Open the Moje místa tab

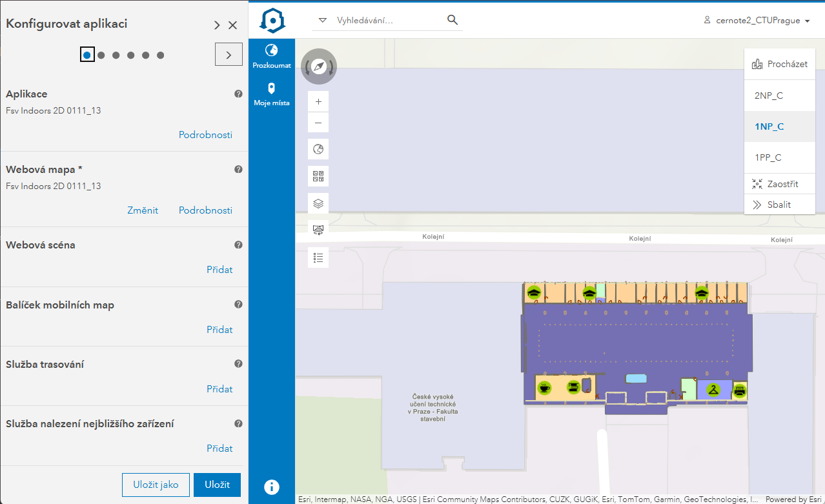(x=272, y=94)
